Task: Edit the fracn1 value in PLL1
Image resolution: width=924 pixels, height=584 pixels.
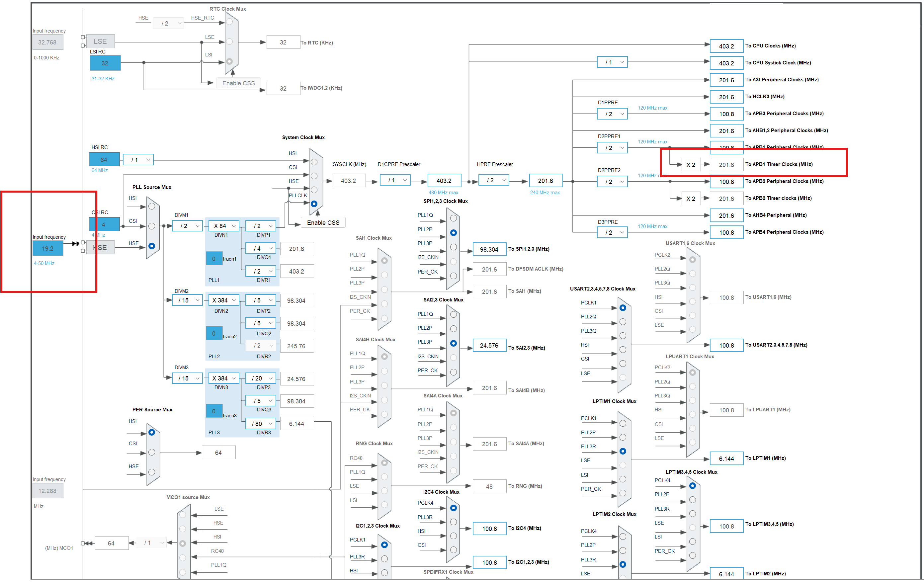Action: [x=214, y=259]
